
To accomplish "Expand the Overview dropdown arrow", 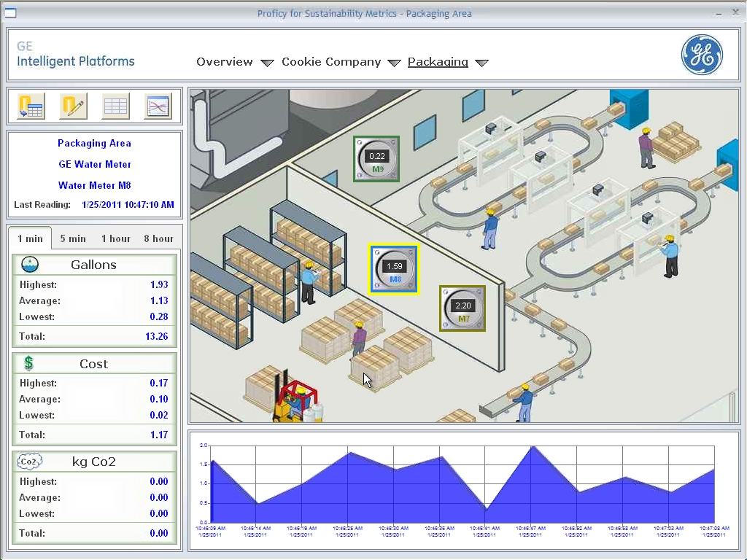I will pos(267,63).
